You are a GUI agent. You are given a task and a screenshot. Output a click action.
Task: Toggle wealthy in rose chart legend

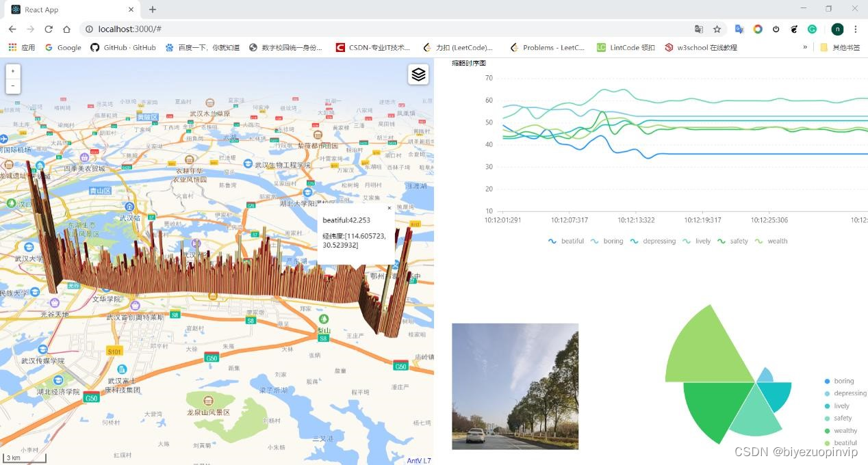[841, 431]
